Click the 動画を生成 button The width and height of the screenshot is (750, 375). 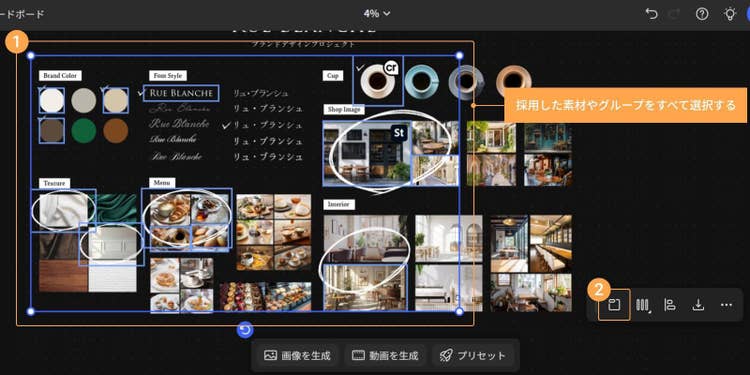[x=385, y=355]
